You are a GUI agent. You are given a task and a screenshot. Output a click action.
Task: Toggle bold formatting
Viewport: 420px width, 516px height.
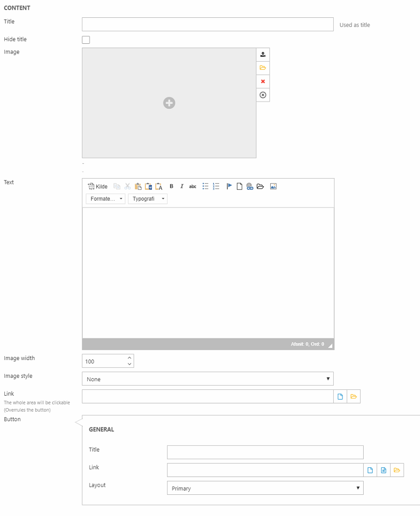point(171,186)
